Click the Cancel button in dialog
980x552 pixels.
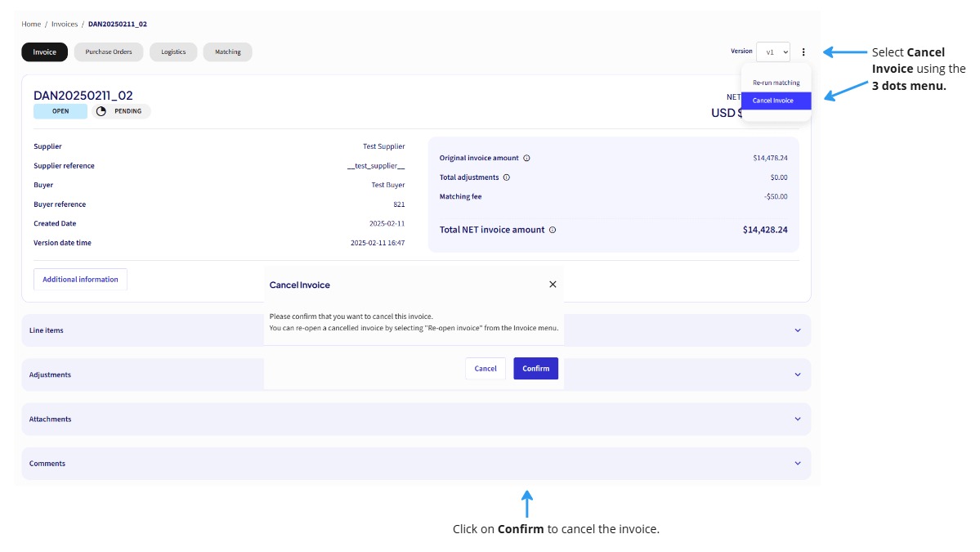485,368
